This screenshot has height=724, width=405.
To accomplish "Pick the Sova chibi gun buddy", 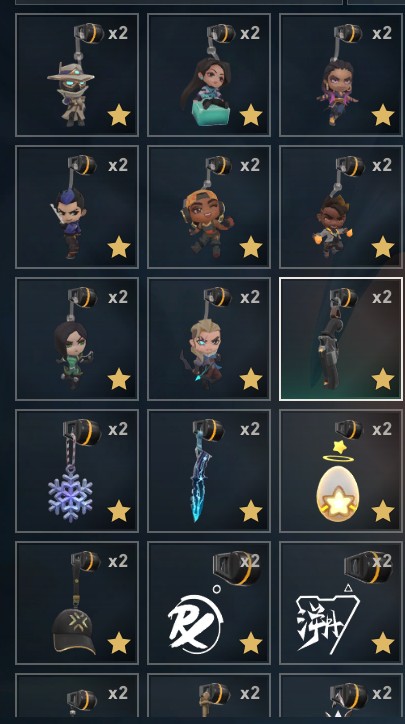I will click(x=209, y=339).
